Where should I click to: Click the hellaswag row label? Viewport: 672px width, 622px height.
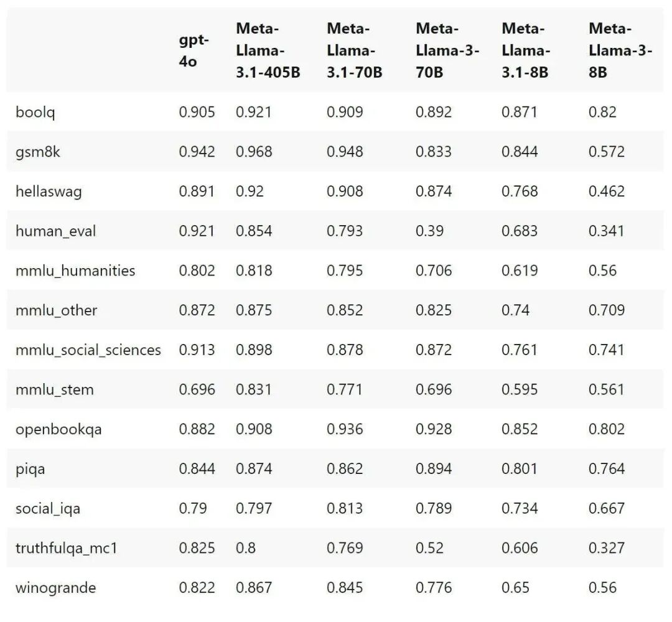click(49, 192)
